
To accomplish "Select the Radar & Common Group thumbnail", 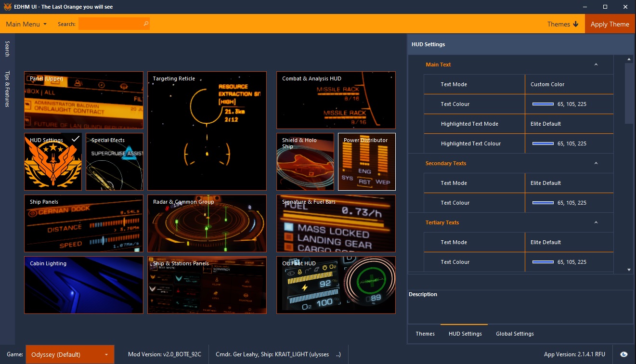I will click(207, 223).
